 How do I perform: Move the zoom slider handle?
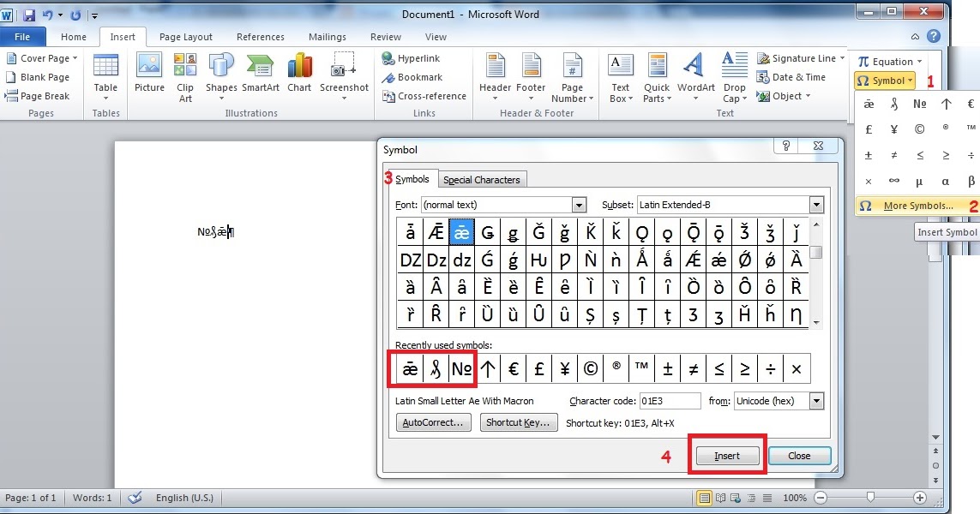pos(870,497)
